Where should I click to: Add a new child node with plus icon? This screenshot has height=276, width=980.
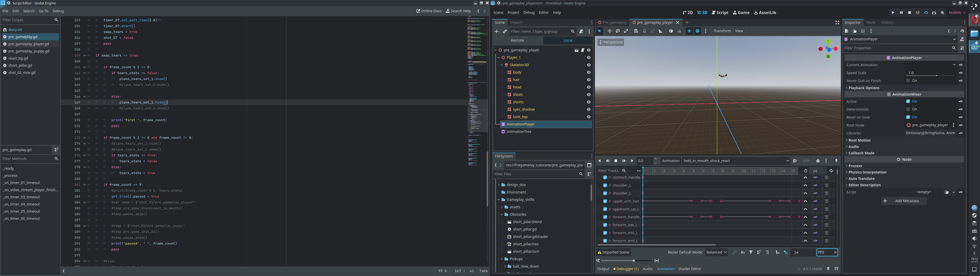496,32
